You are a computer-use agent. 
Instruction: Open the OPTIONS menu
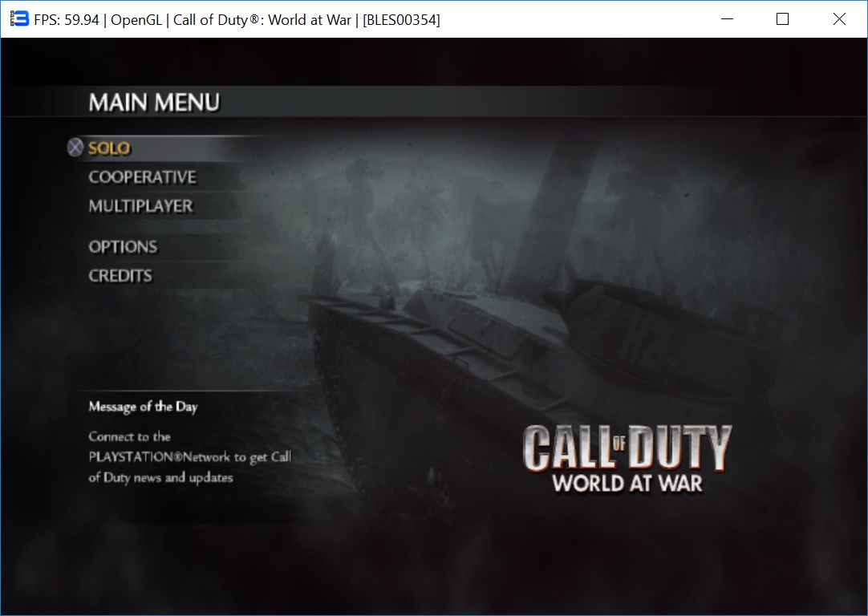[123, 247]
